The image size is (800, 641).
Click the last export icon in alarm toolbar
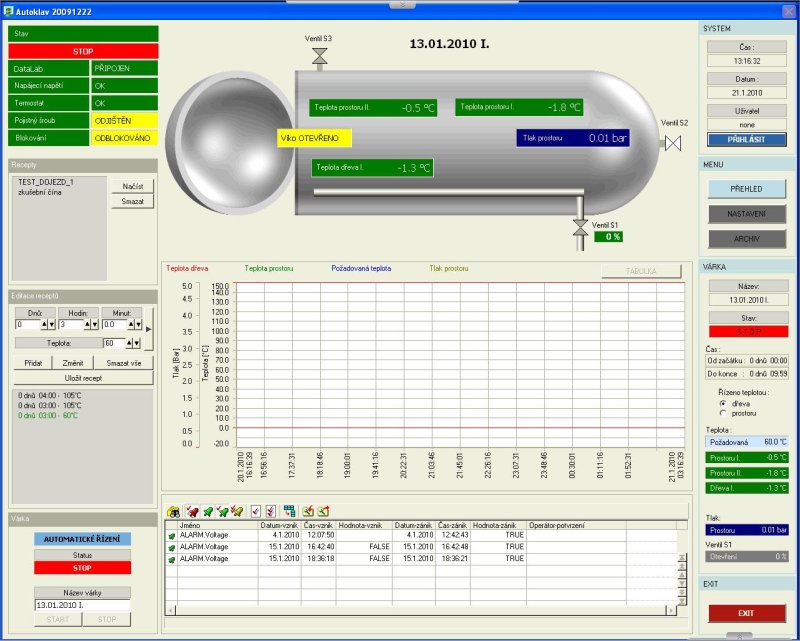point(324,511)
